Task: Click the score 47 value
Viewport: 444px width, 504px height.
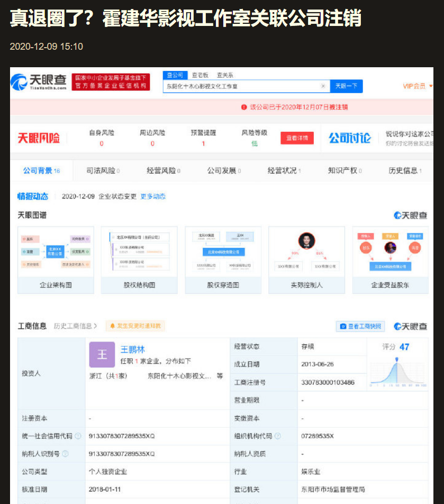Action: [x=404, y=347]
